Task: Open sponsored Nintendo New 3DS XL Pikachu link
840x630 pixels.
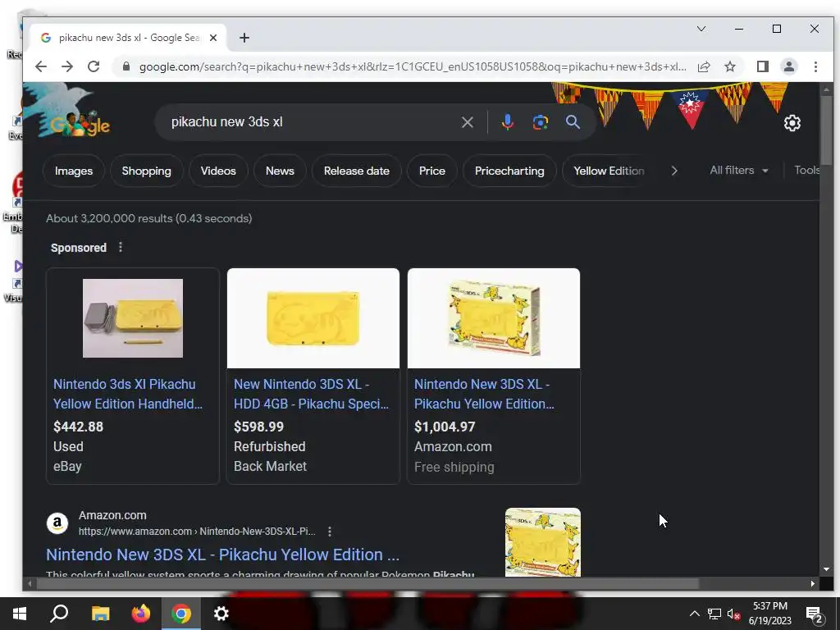Action: pos(484,394)
